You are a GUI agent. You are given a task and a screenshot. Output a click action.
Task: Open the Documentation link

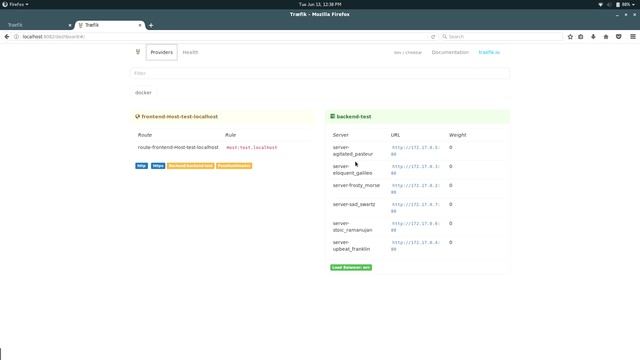pos(450,52)
